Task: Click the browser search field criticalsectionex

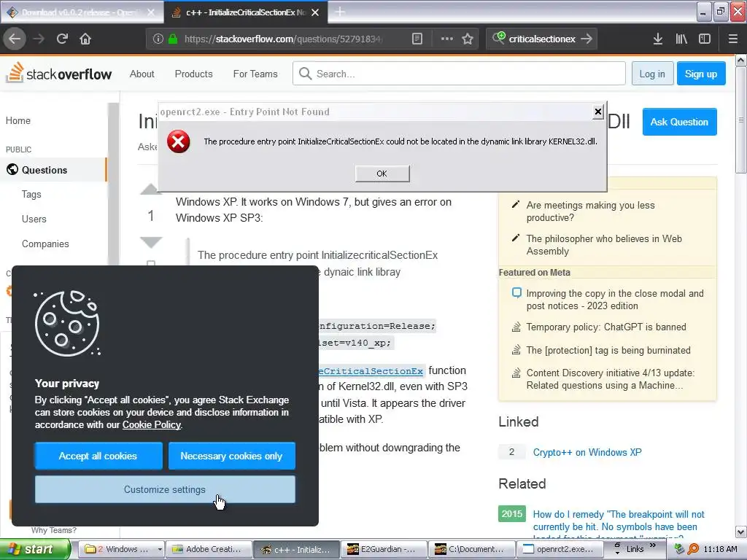Action: tap(542, 39)
